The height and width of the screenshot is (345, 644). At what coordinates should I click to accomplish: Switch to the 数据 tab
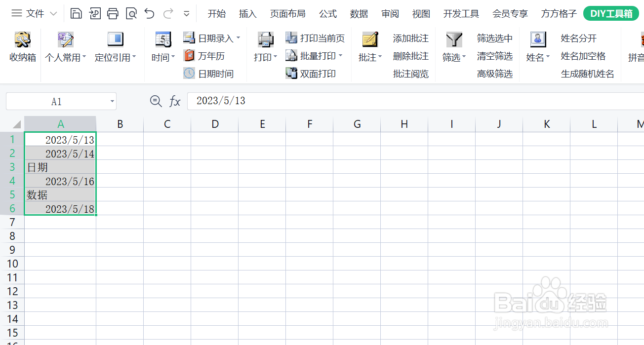[359, 14]
